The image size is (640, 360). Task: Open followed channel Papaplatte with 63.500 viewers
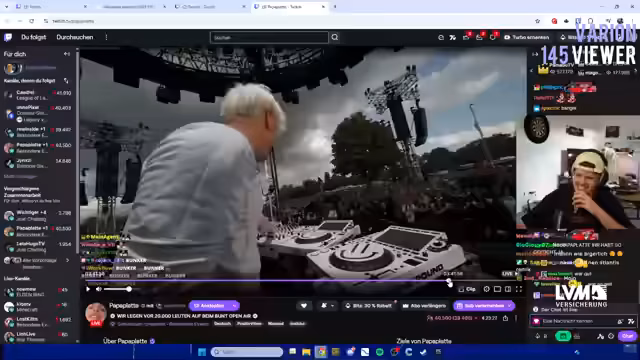click(x=37, y=147)
